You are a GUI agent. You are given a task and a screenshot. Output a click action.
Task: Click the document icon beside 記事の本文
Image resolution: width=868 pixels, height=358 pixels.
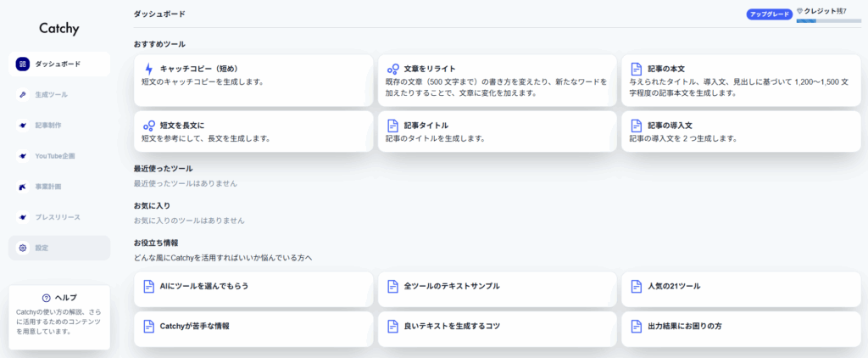tap(637, 69)
